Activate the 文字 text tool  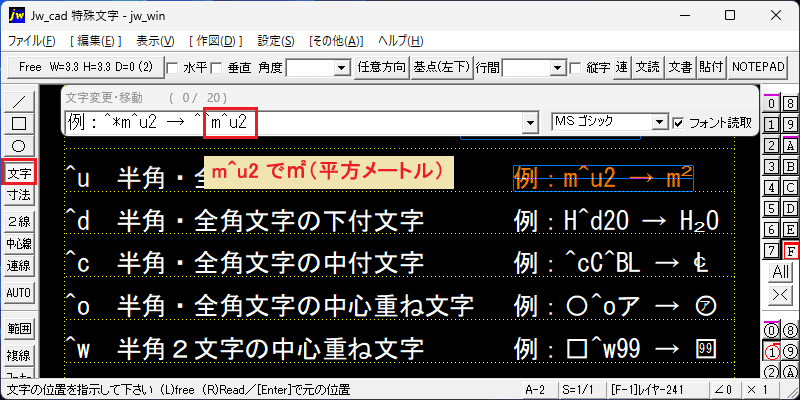(19, 173)
